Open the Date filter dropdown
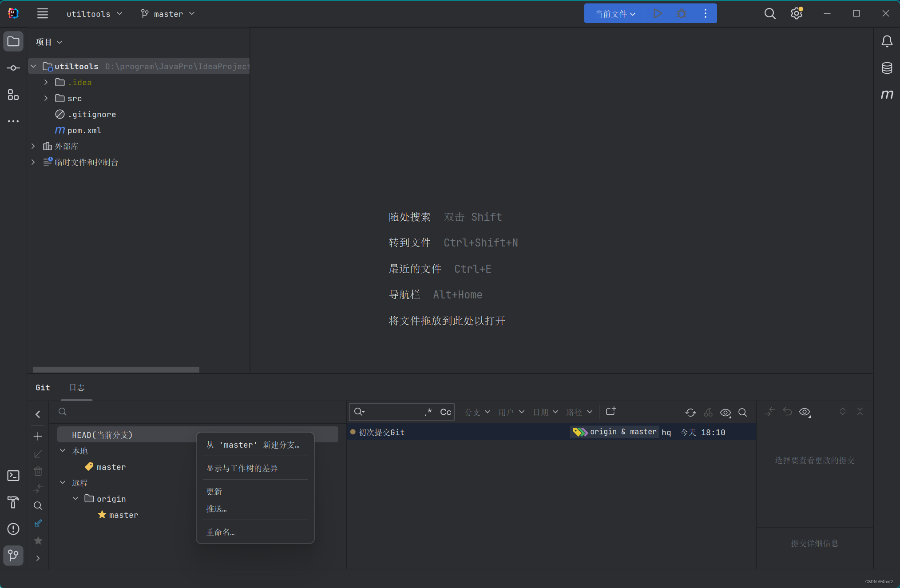 click(545, 412)
